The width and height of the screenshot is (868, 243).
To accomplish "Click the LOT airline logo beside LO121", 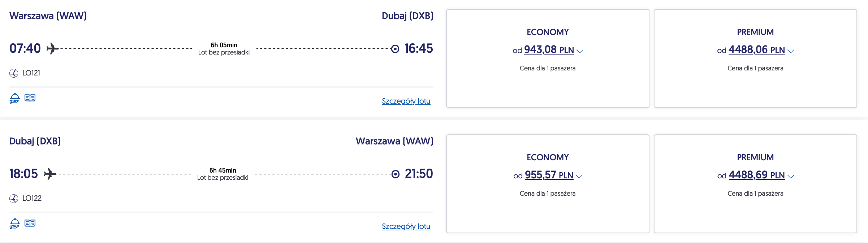I will click(14, 73).
